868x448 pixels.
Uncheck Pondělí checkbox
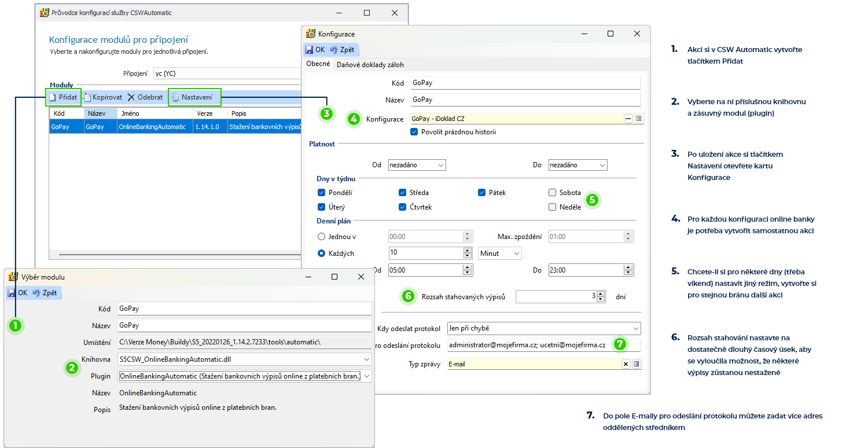pyautogui.click(x=321, y=193)
